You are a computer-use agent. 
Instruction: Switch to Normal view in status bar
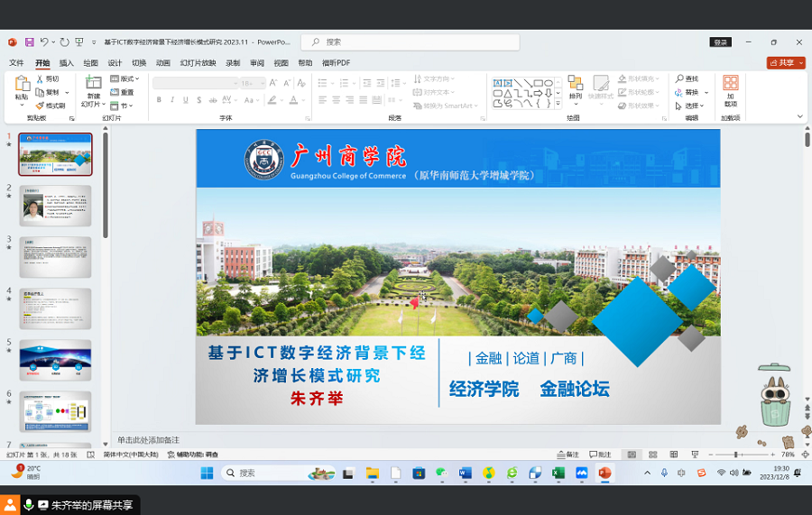click(x=632, y=455)
